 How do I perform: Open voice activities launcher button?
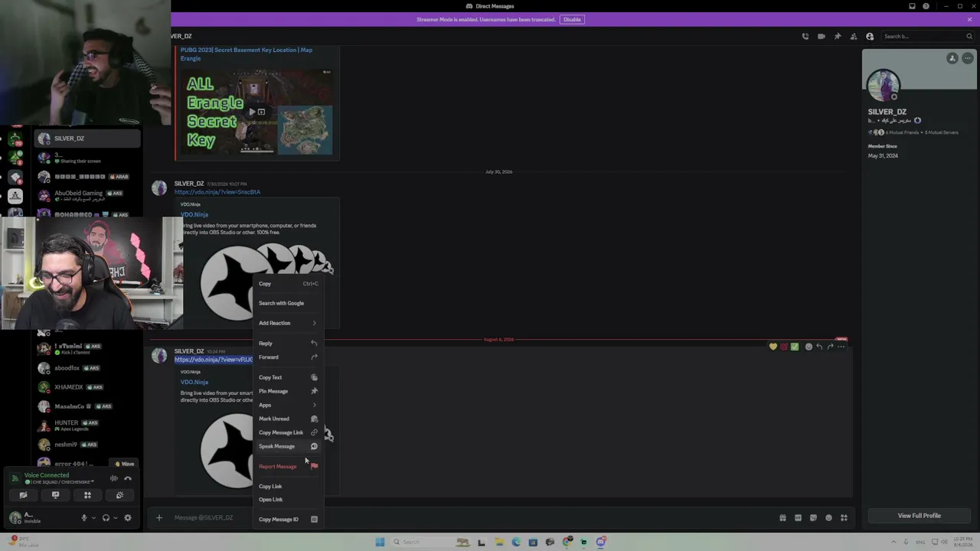click(x=87, y=495)
